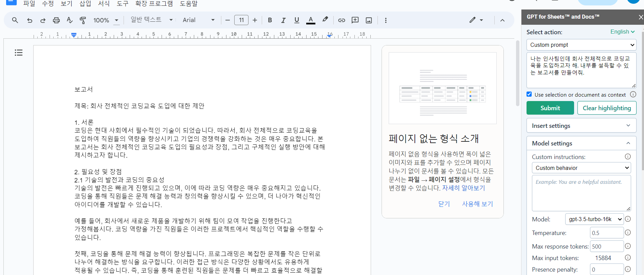Edit the Presence penalty value 0
The image size is (644, 275).
[607, 270]
